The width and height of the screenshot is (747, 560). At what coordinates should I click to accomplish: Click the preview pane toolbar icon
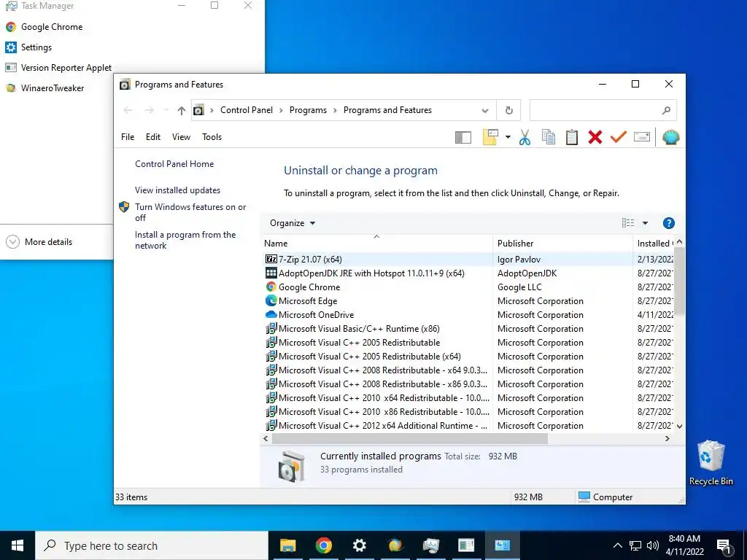[462, 138]
